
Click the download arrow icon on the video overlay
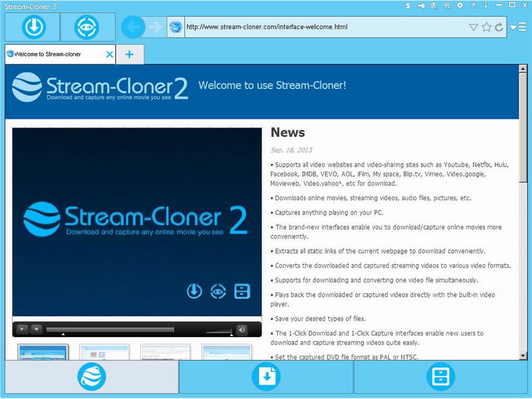tap(194, 291)
